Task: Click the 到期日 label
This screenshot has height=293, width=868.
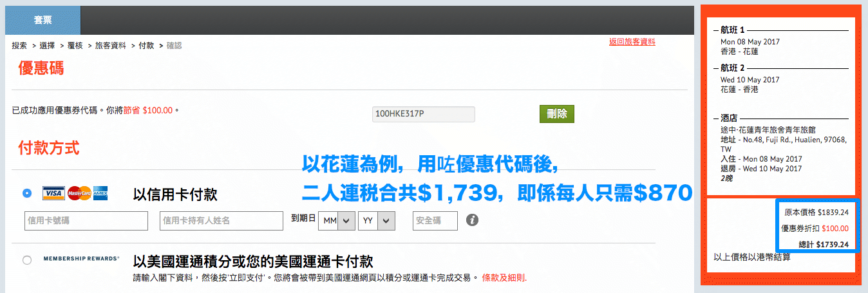Action: 303,219
